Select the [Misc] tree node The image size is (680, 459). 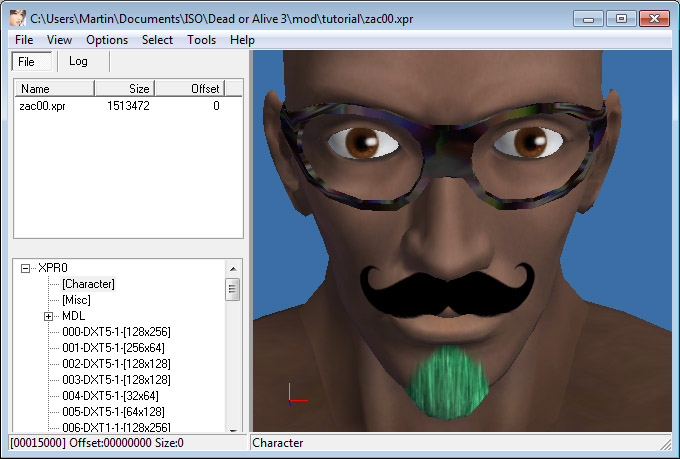pos(76,300)
